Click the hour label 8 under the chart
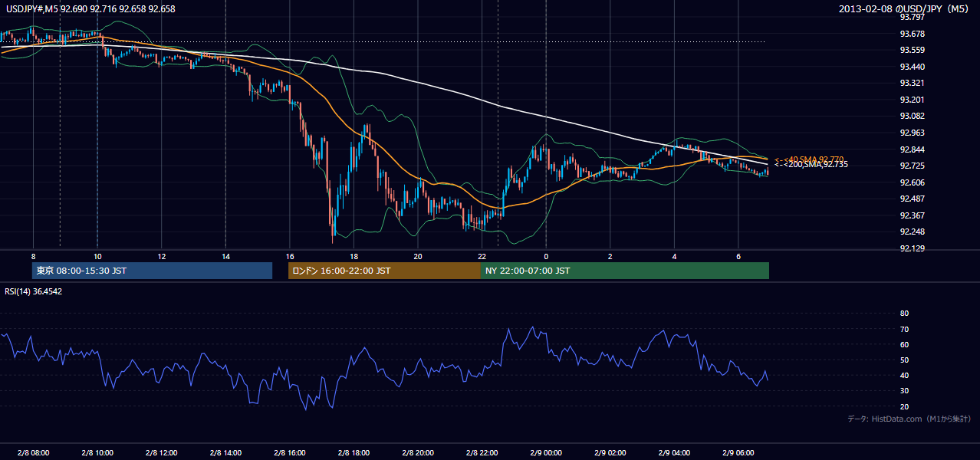Viewport: 980px width, 460px height. 33,256
